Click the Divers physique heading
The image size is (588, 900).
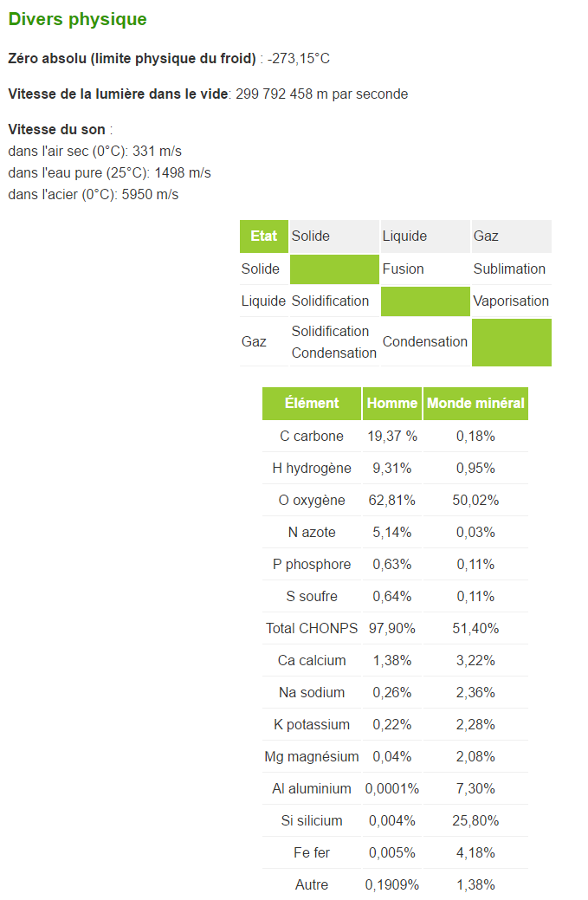(x=77, y=19)
